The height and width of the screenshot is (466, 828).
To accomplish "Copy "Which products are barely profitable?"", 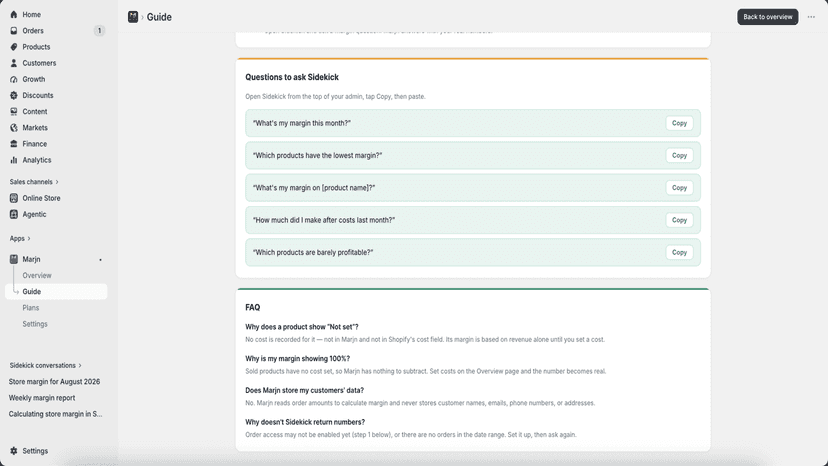I will [x=679, y=252].
